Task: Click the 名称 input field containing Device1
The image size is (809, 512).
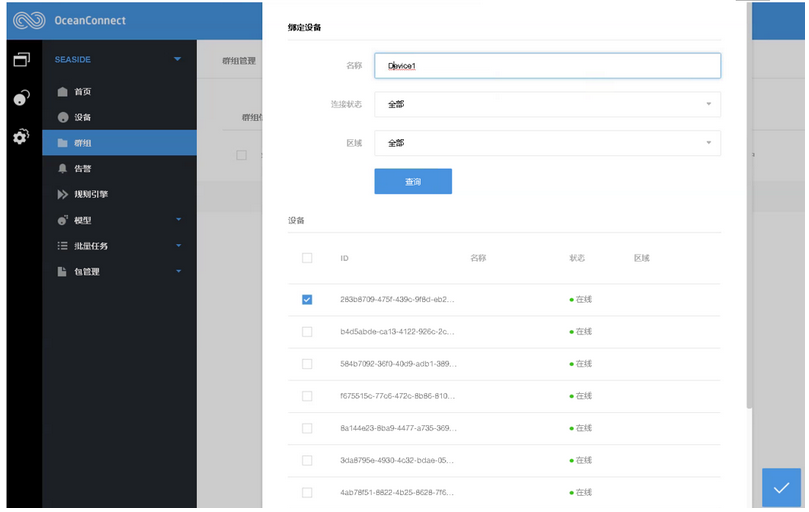Action: coord(547,66)
